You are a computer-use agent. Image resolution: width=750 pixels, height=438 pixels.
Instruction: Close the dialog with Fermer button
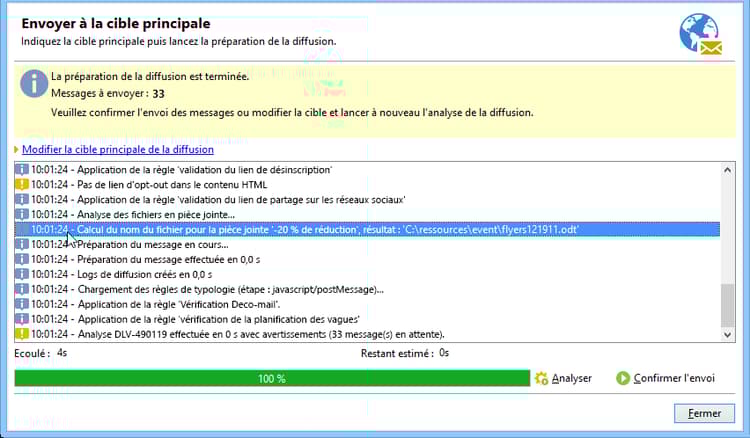tap(704, 413)
